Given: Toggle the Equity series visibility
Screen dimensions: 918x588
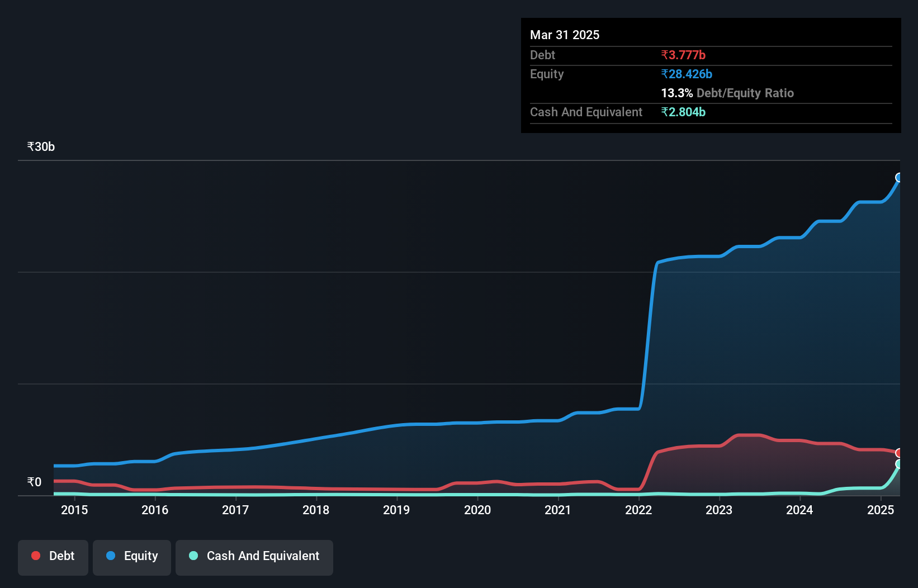Looking at the screenshot, I should tap(131, 556).
